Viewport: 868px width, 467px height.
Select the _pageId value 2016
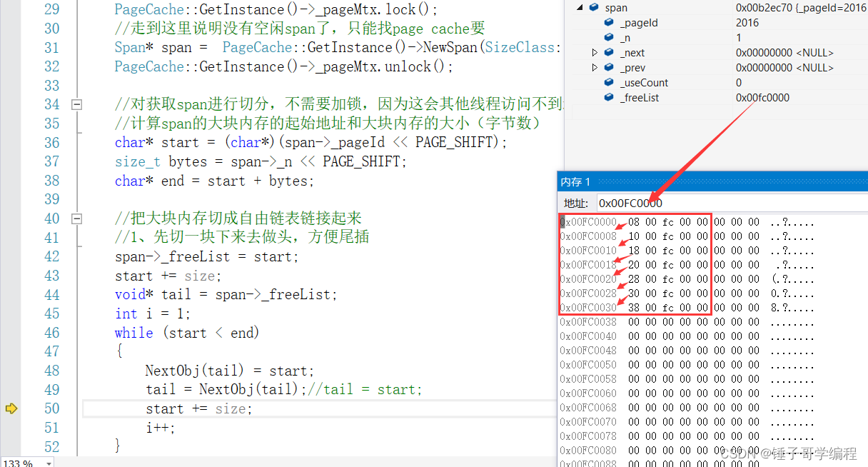pyautogui.click(x=747, y=23)
